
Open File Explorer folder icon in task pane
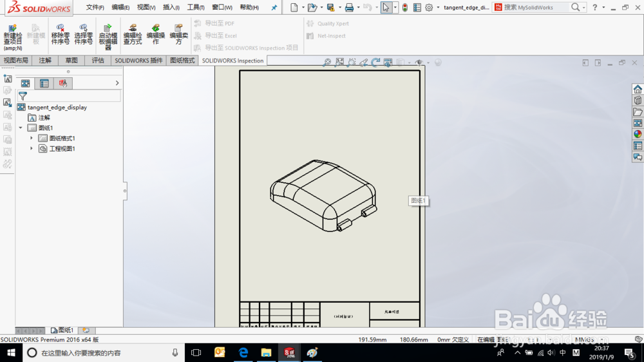638,112
